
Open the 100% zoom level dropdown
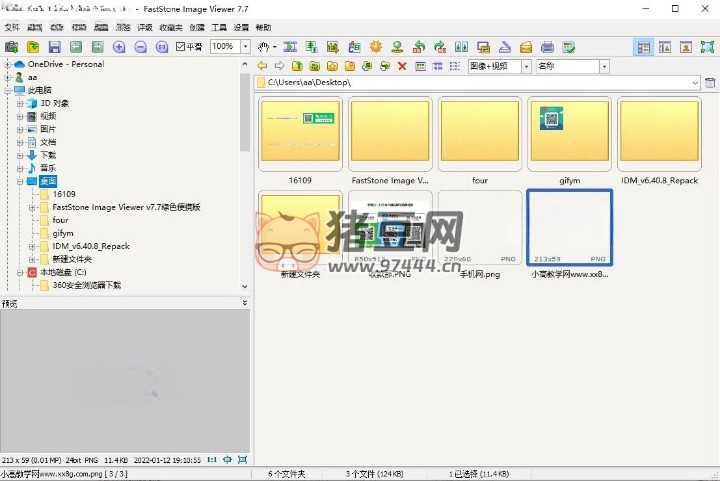[x=245, y=47]
